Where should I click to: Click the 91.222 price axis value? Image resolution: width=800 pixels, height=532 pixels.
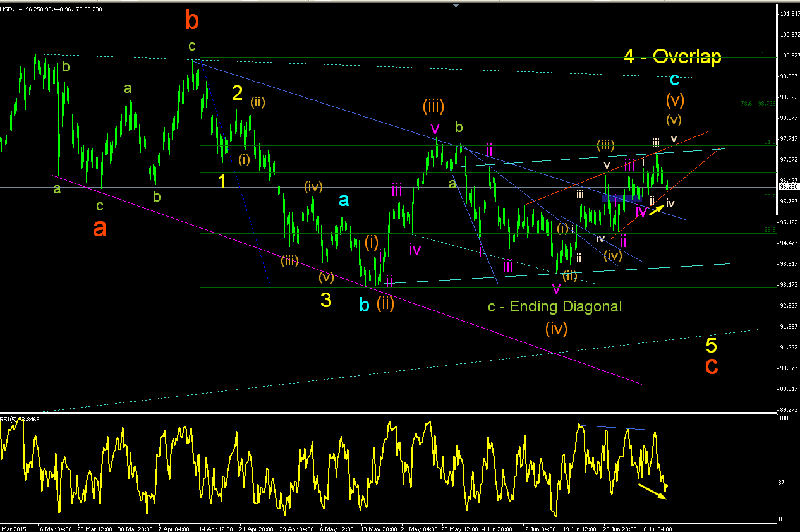point(789,348)
